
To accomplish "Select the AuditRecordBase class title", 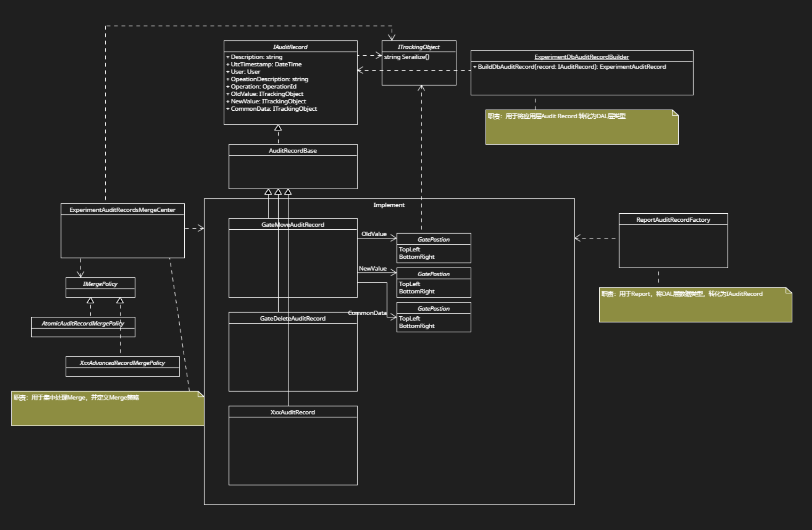I will pos(293,151).
